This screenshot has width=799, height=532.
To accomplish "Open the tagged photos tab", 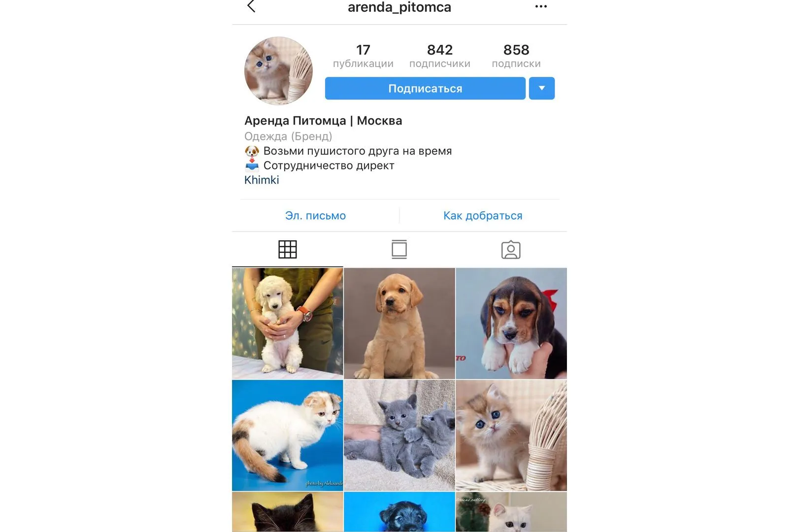I will point(511,250).
